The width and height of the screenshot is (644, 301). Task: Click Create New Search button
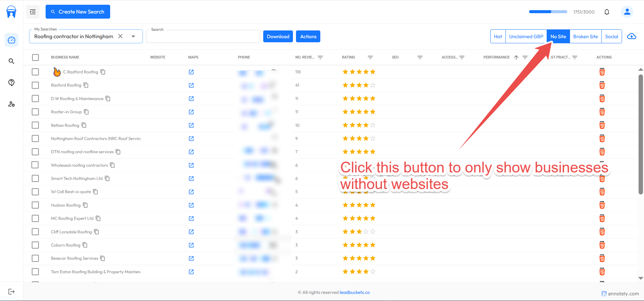(x=78, y=12)
